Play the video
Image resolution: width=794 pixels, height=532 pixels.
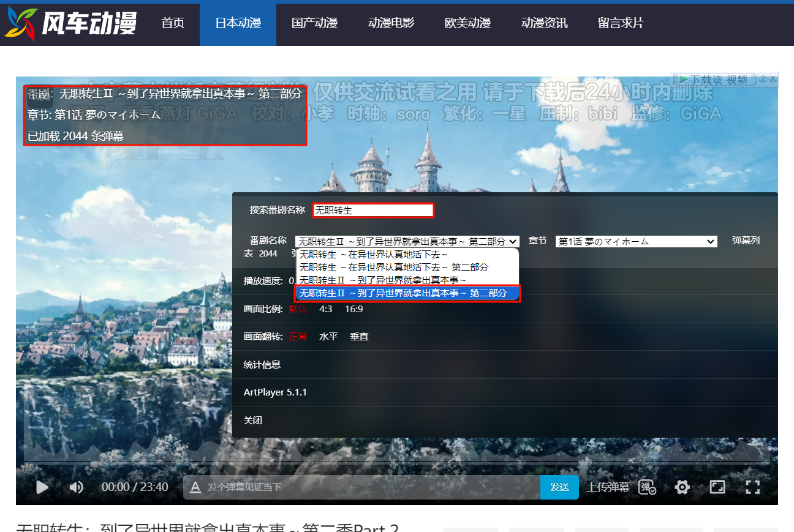(42, 487)
